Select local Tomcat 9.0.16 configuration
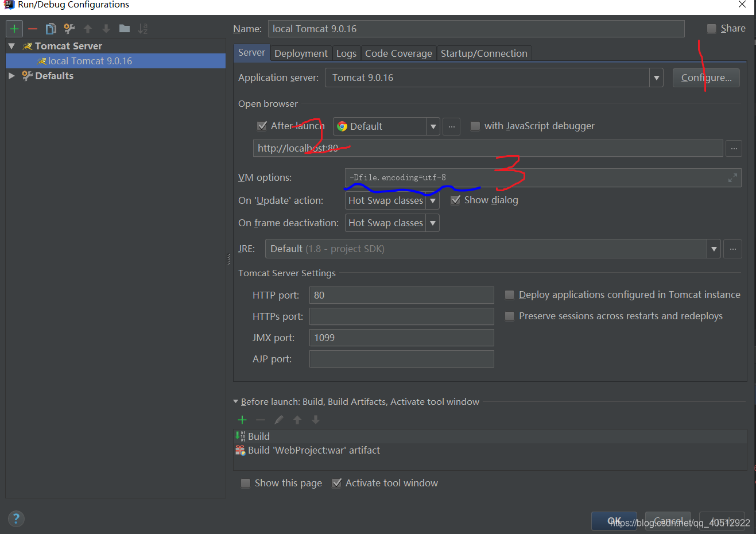 [x=115, y=61]
